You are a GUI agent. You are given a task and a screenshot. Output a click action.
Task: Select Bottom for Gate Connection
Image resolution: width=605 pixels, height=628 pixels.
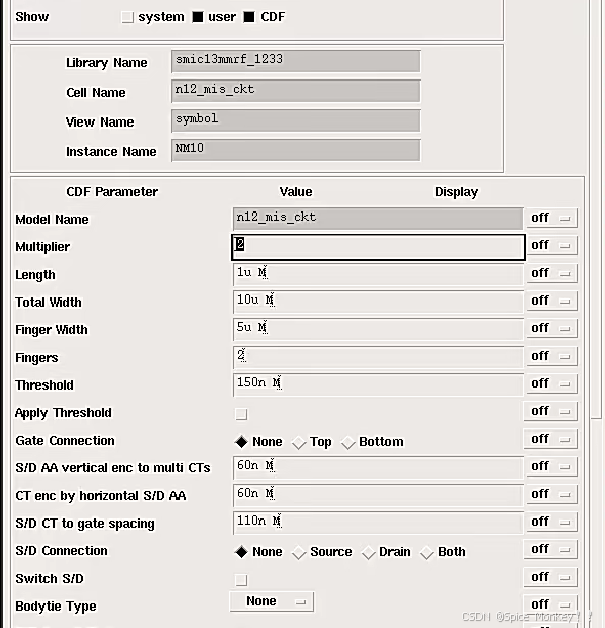click(x=348, y=443)
